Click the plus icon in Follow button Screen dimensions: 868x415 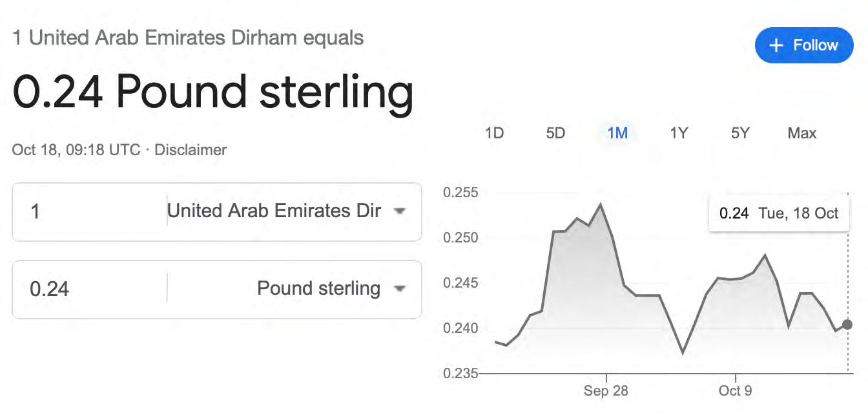pyautogui.click(x=777, y=45)
